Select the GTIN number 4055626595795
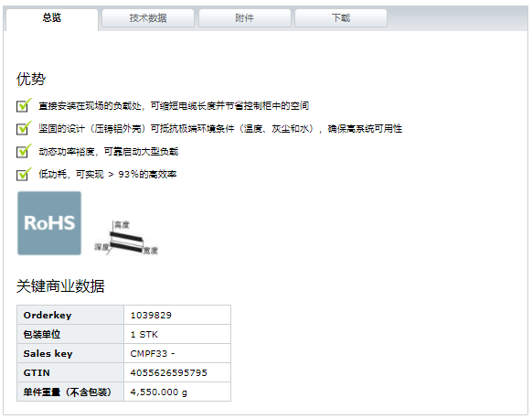Screen dimensions: 532x419 pyautogui.click(x=168, y=373)
